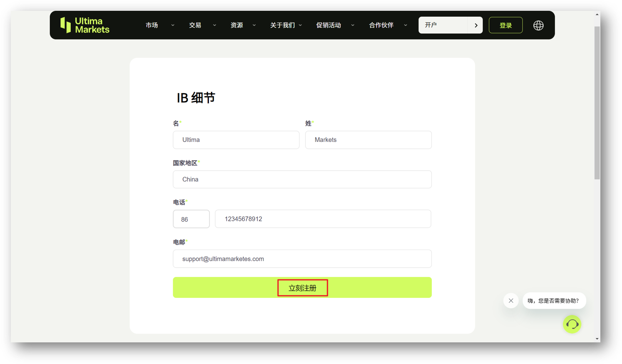Expand chevron next to 合作伙伴
This screenshot has height=364, width=622.
(406, 25)
